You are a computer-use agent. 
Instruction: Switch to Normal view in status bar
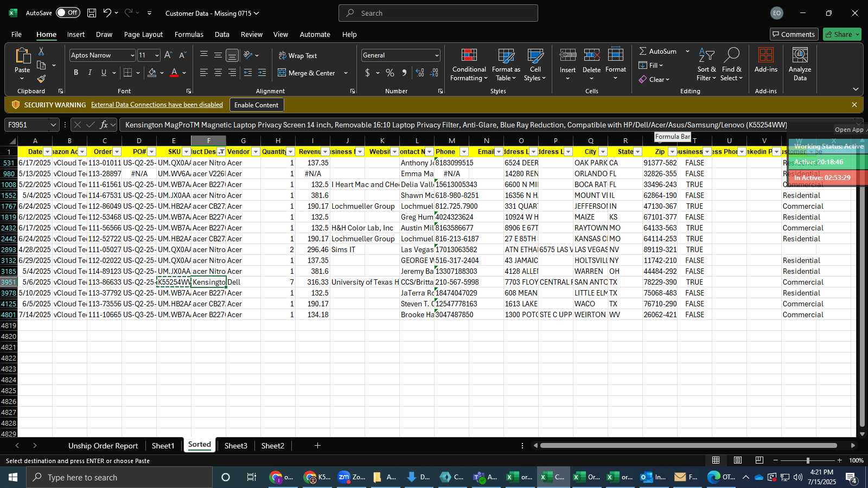point(716,460)
